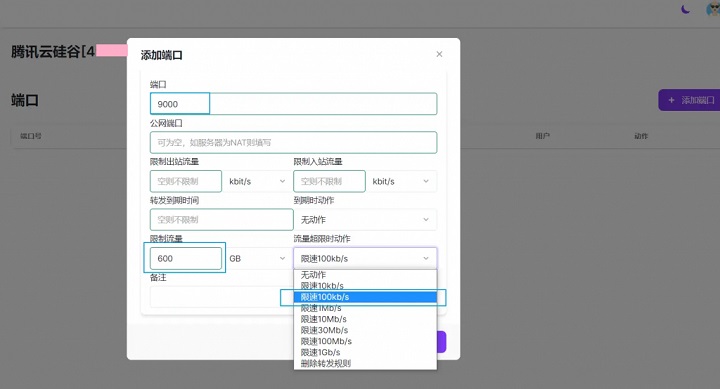
Task: Click the 限制入站流量 input field
Action: tap(329, 181)
